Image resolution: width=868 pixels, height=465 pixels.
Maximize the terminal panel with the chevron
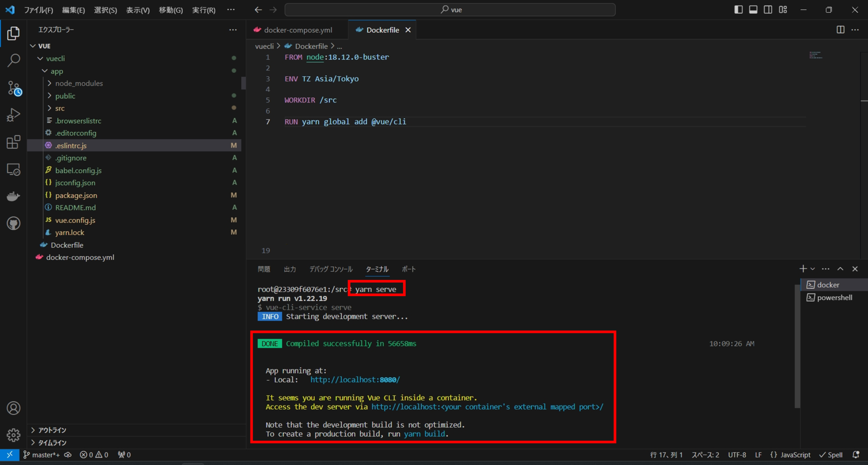840,268
